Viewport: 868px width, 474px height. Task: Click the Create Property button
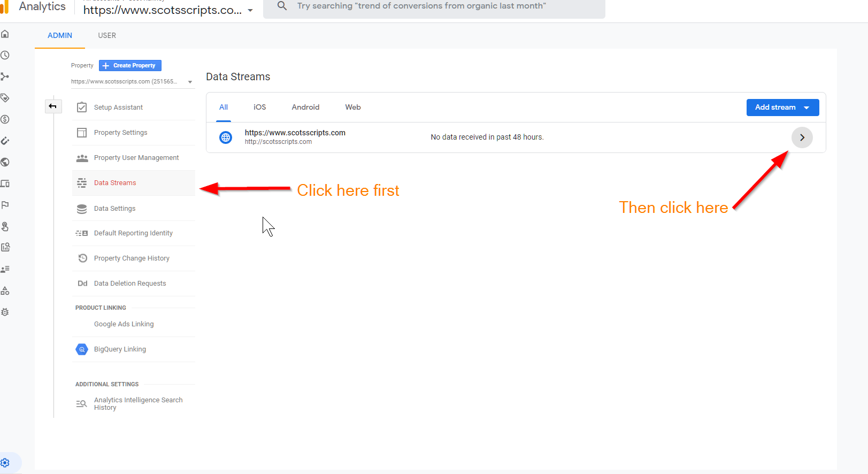tap(130, 65)
